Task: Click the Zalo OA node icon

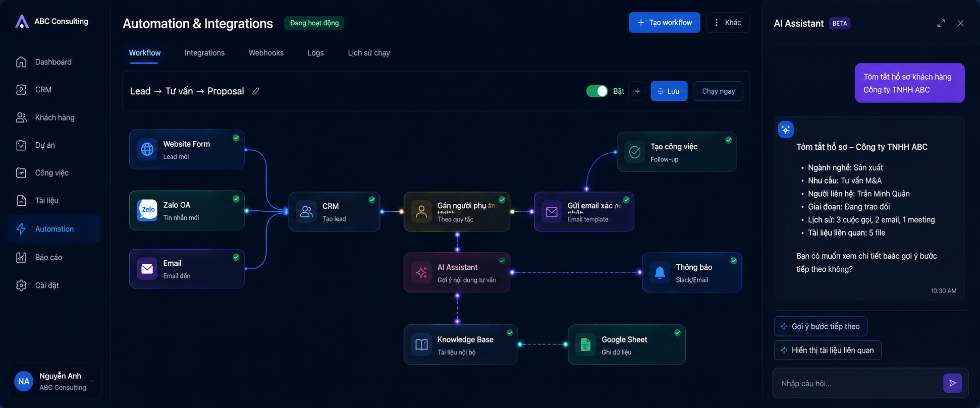Action: pos(147,210)
